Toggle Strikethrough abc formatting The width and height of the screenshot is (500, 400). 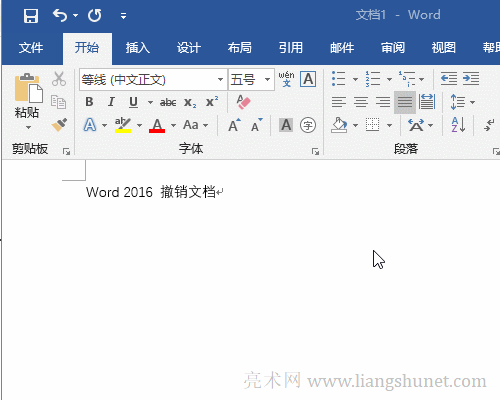pyautogui.click(x=168, y=102)
